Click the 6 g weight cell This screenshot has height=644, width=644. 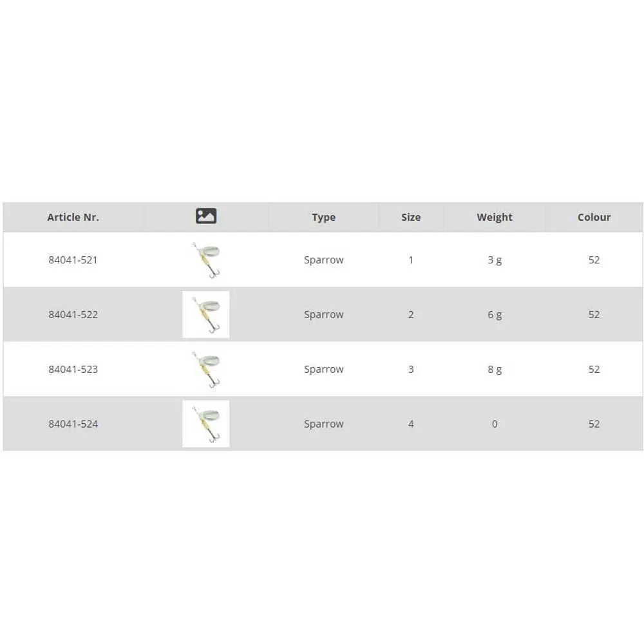pyautogui.click(x=495, y=315)
